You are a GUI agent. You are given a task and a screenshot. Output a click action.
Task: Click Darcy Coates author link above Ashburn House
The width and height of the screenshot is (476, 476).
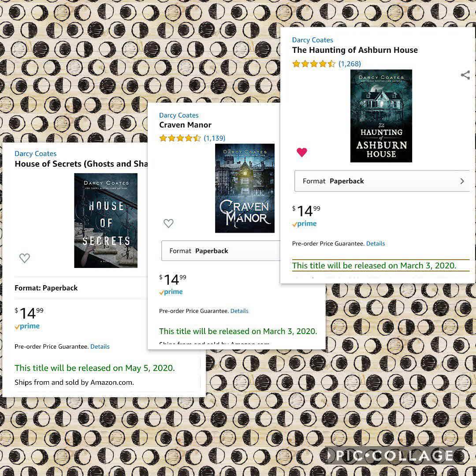[x=312, y=40]
